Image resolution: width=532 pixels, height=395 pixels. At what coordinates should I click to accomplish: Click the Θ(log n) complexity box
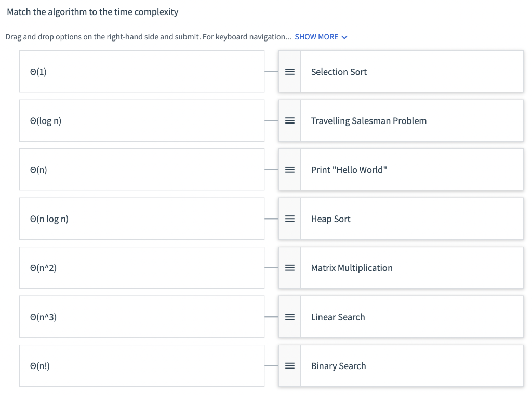[x=142, y=121]
